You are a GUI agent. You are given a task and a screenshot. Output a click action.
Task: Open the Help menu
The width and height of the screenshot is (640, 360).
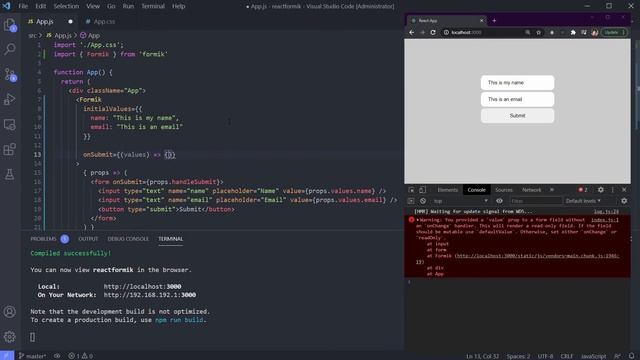click(178, 6)
